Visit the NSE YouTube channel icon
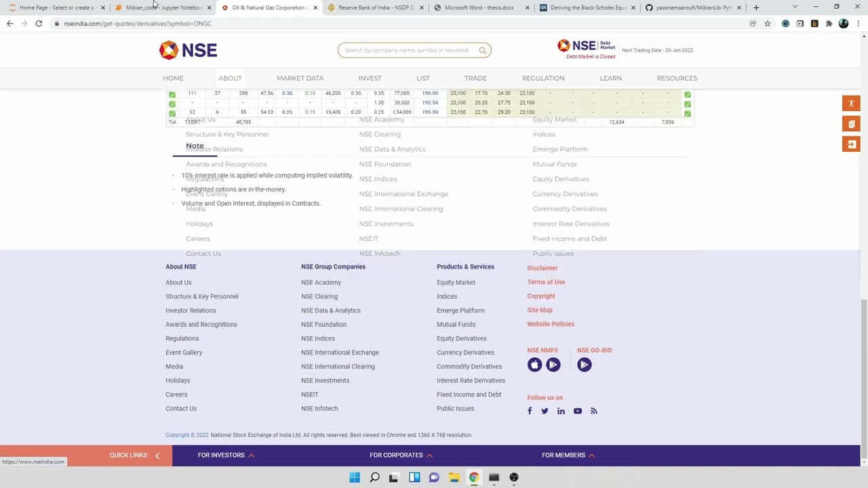868x488 pixels. coord(578,411)
